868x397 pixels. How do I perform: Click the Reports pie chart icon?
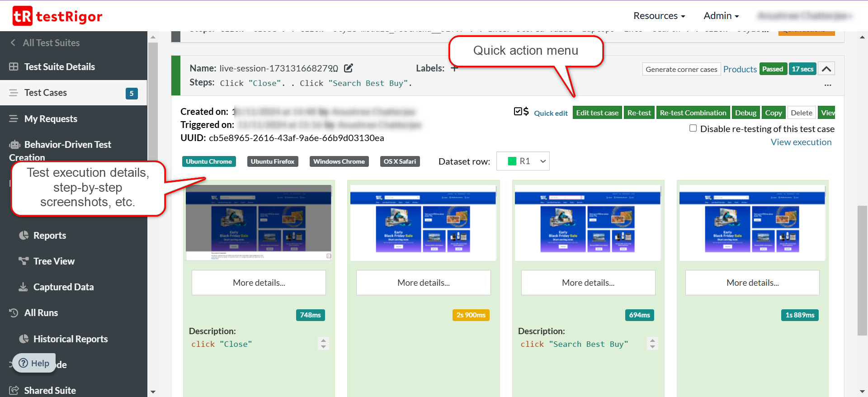coord(24,235)
